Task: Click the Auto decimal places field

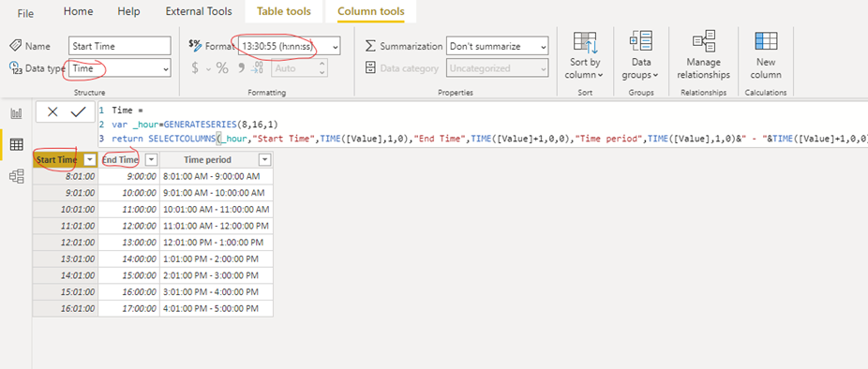Action: pyautogui.click(x=299, y=68)
